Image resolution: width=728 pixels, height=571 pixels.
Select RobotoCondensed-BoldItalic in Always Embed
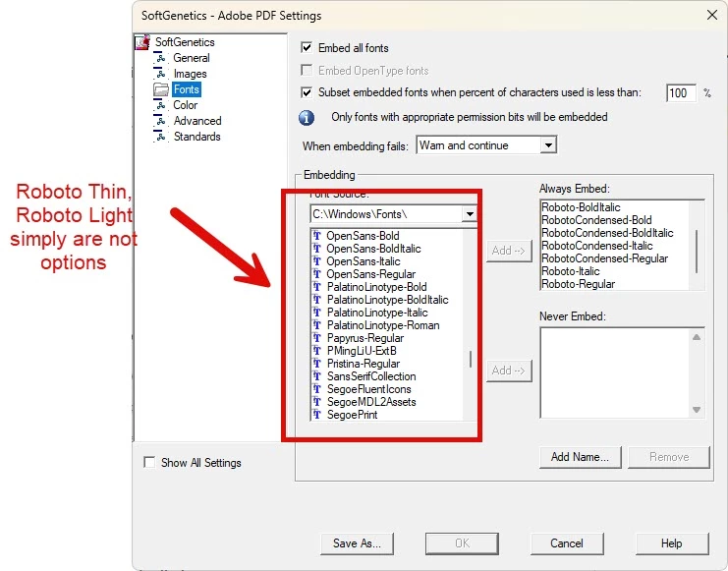coord(607,233)
